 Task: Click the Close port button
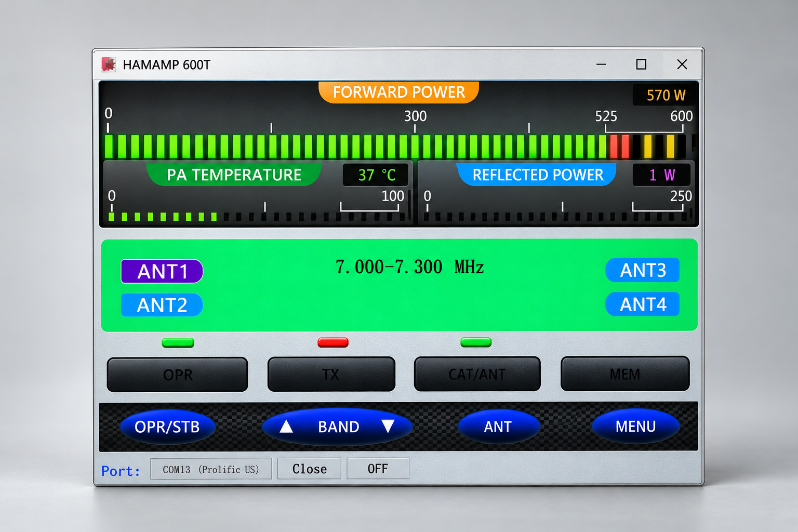(309, 469)
